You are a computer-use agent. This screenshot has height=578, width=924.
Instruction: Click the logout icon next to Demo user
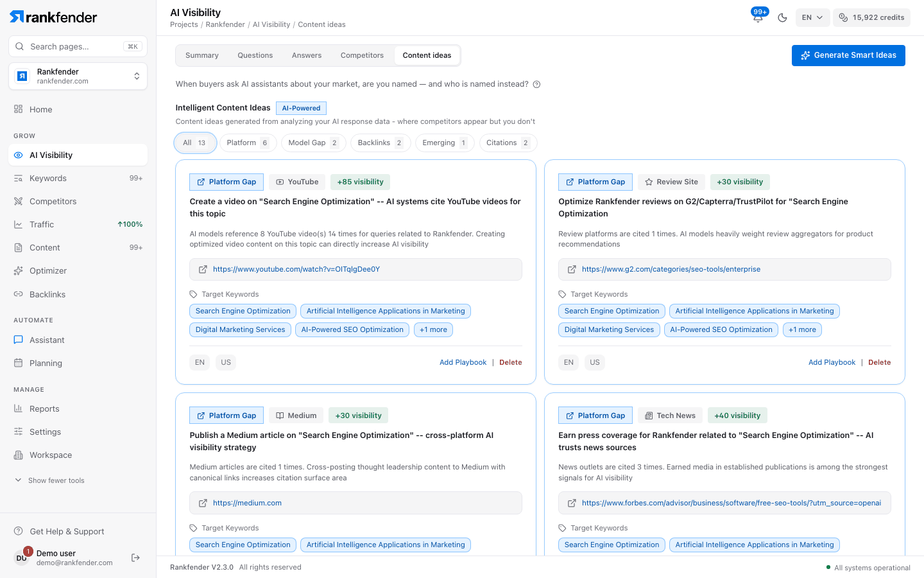coord(135,557)
